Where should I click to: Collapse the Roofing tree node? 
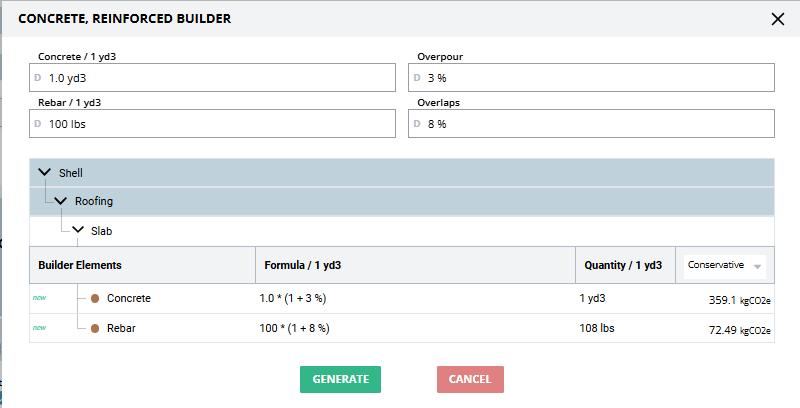click(61, 201)
